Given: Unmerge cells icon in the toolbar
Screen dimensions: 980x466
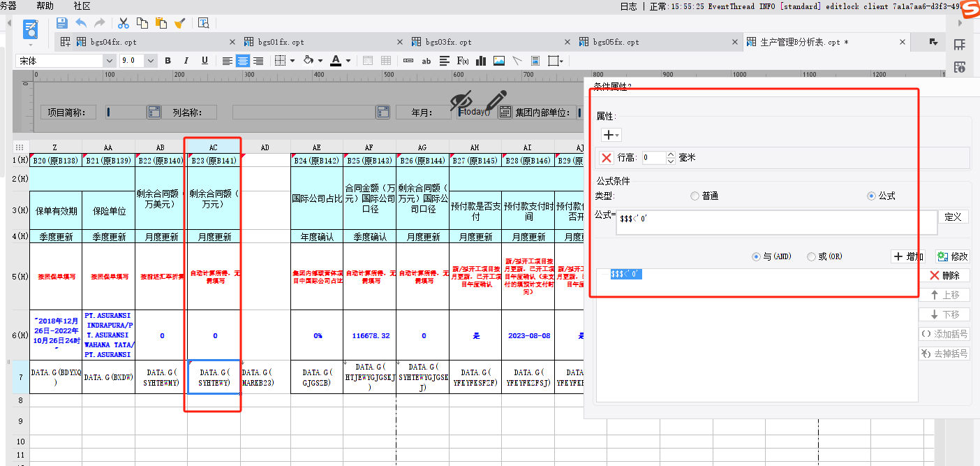Looking at the screenshot, I should pos(385,61).
